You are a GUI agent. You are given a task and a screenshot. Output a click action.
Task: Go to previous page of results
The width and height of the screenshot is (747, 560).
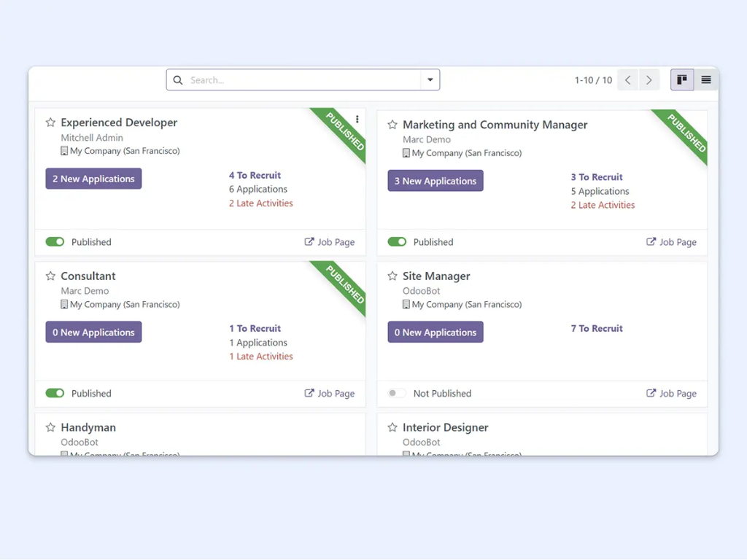click(627, 80)
